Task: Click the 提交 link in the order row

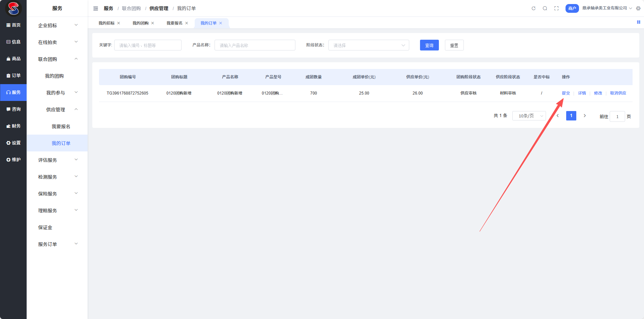Action: point(566,93)
